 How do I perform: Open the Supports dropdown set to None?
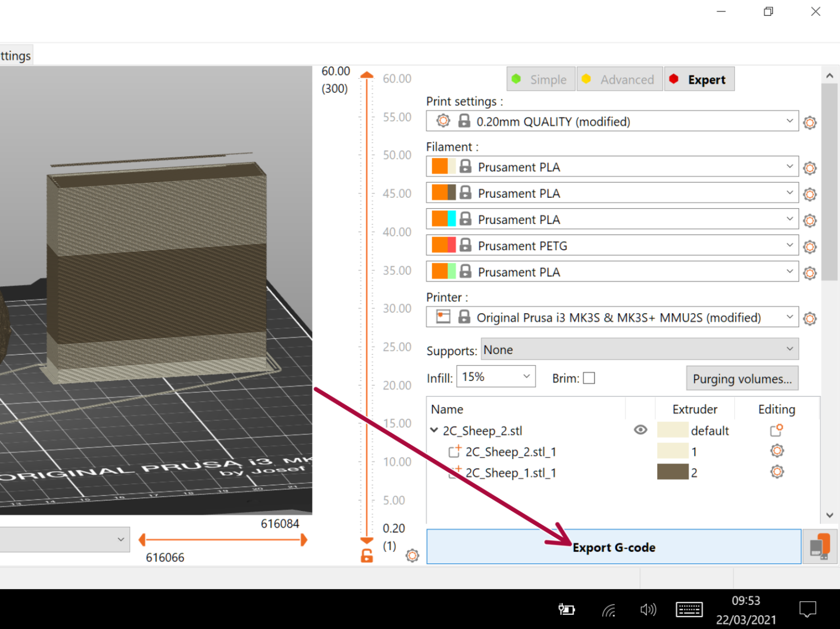click(640, 349)
